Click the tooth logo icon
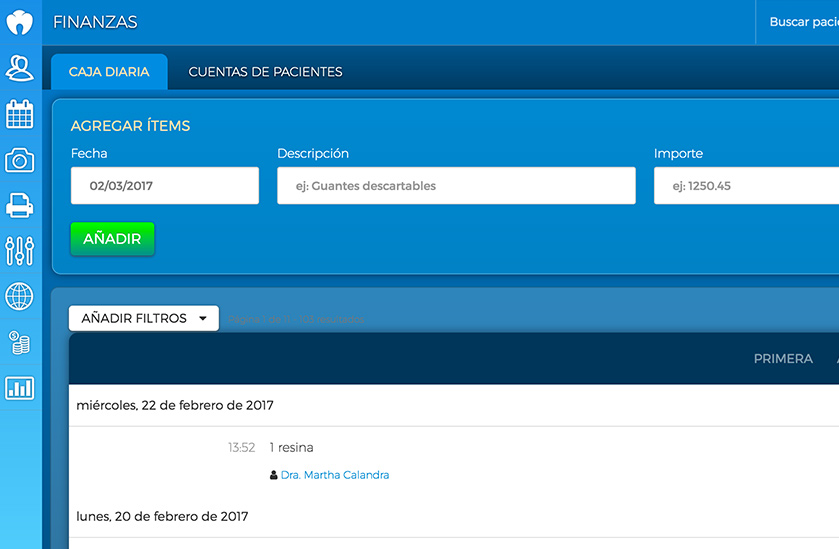Viewport: 839px width, 549px height. [20, 22]
